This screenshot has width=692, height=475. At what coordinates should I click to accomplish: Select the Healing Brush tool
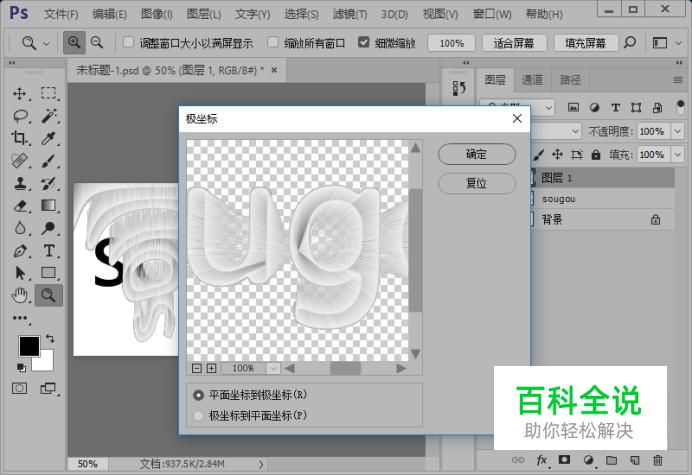19,161
